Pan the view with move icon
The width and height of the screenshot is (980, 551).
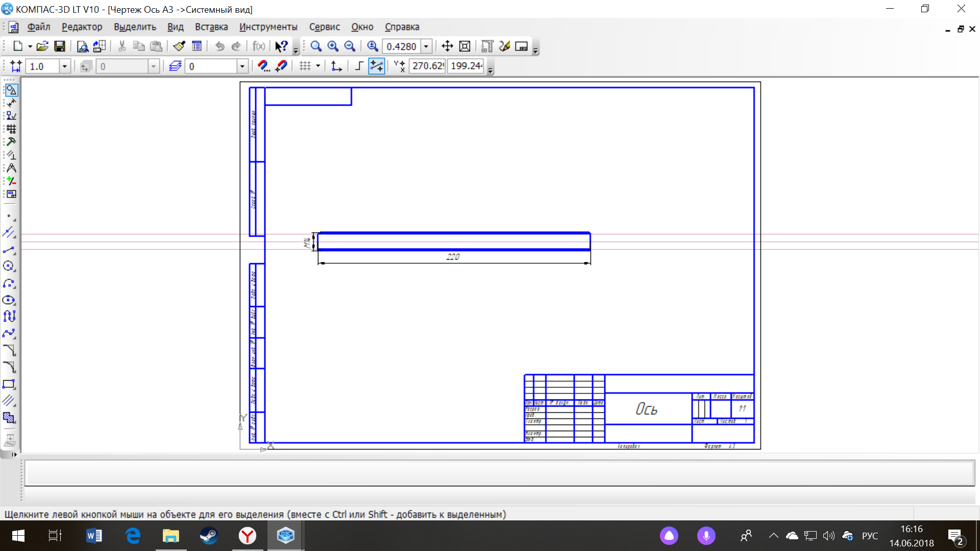(x=447, y=46)
